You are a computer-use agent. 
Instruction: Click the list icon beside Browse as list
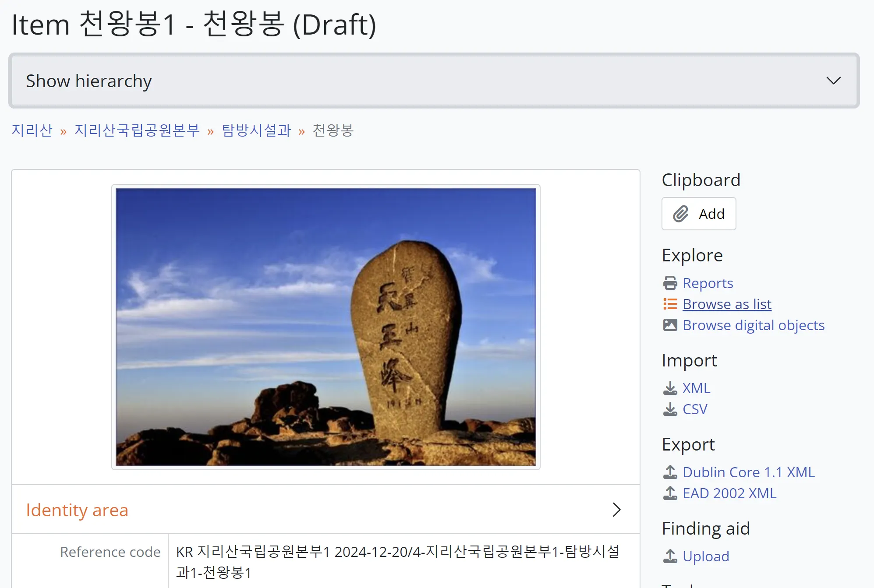(670, 304)
